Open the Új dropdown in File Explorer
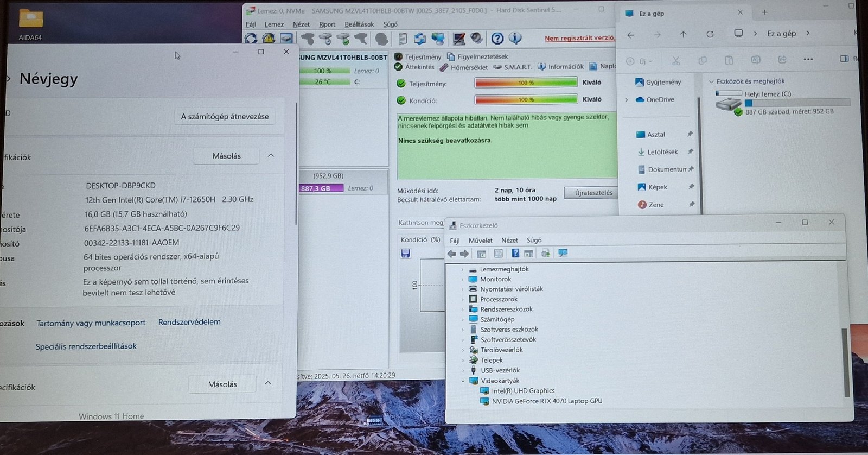This screenshot has width=868, height=455. (x=640, y=61)
